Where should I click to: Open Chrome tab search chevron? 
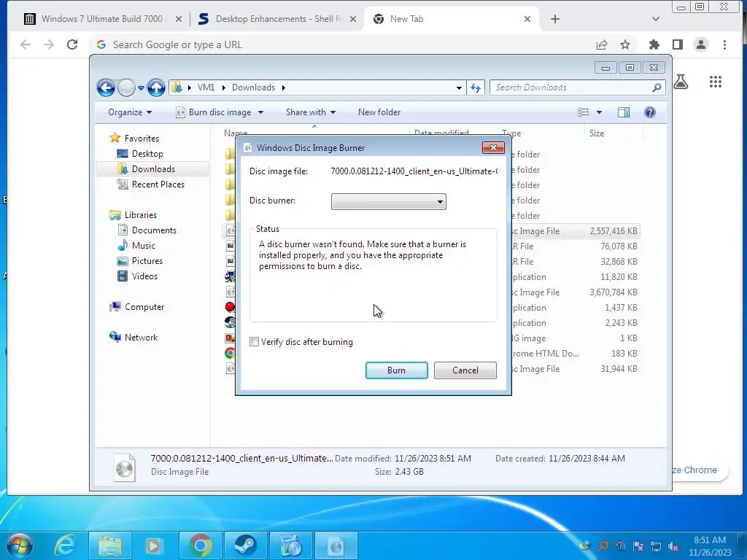pos(656,19)
